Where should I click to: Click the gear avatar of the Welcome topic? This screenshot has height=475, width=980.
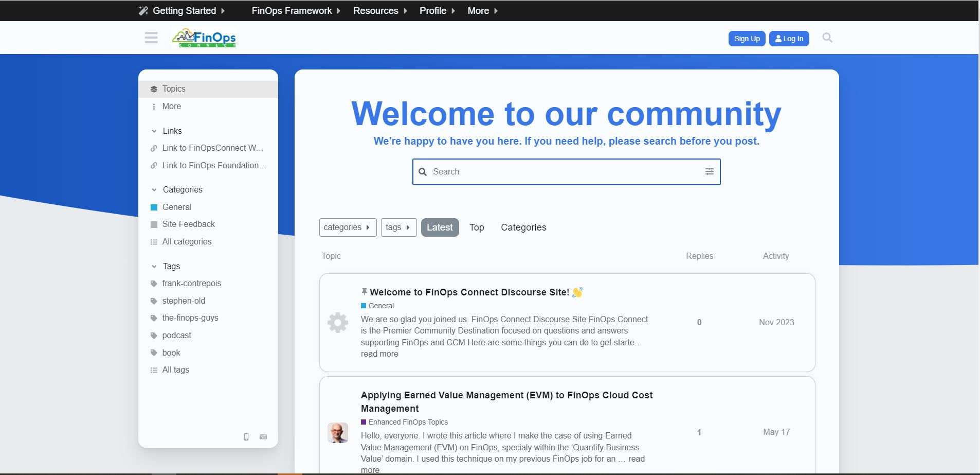[x=338, y=323]
